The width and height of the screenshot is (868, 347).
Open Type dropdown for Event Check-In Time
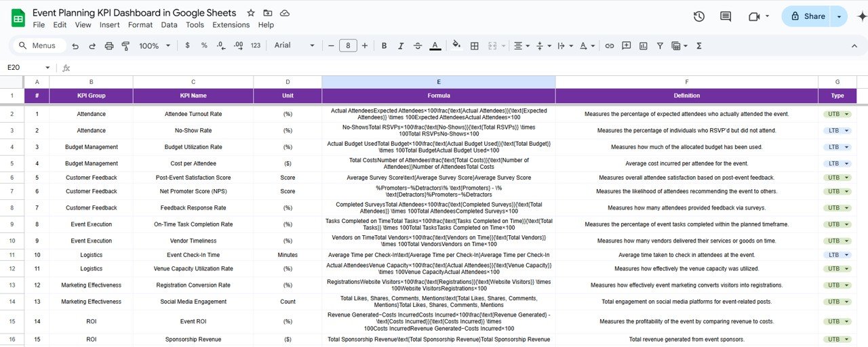(837, 255)
